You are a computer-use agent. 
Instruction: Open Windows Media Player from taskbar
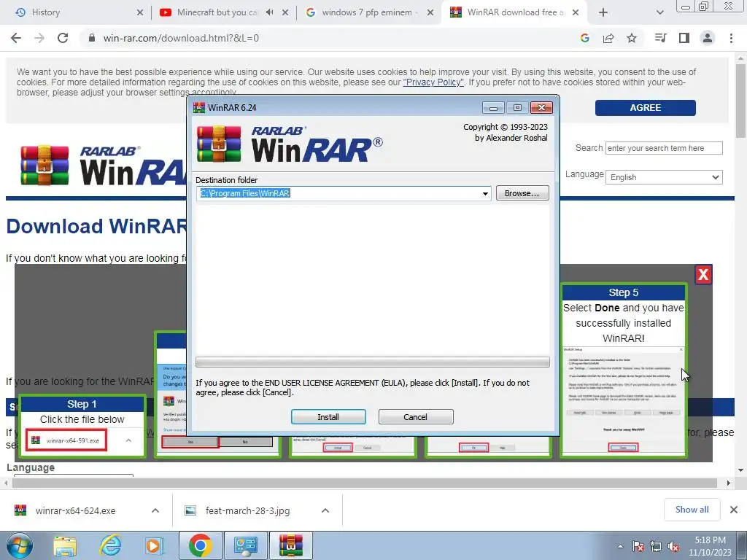point(155,545)
